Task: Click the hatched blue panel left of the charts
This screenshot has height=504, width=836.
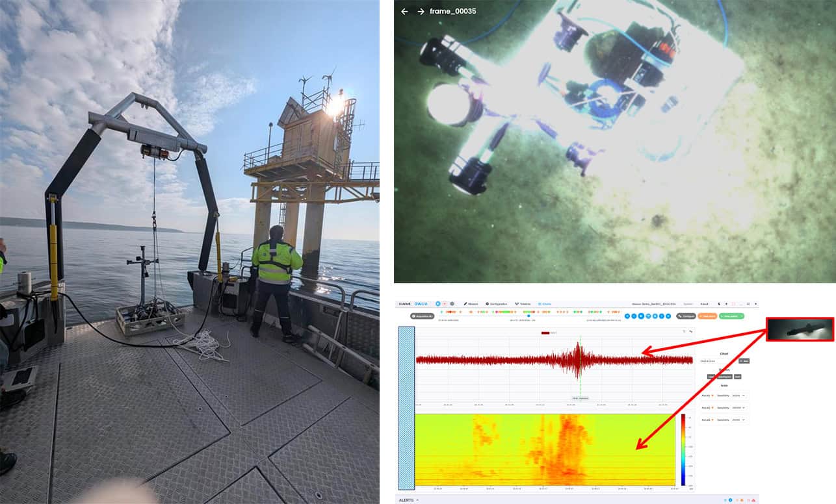Action: click(x=406, y=407)
